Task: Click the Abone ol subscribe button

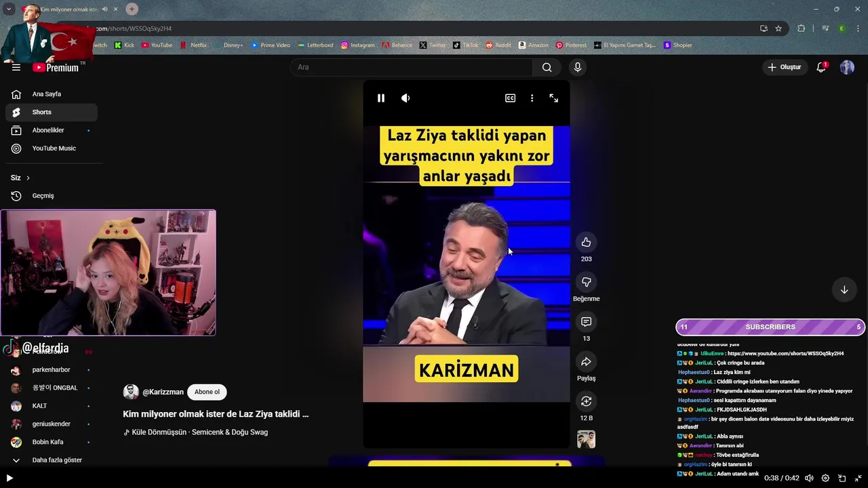Action: tap(207, 392)
